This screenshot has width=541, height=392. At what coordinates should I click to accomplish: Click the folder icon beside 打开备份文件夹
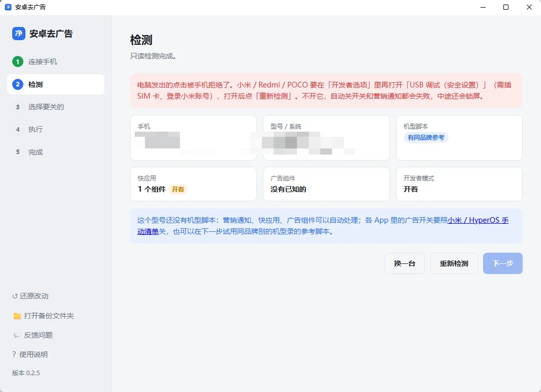(17, 316)
